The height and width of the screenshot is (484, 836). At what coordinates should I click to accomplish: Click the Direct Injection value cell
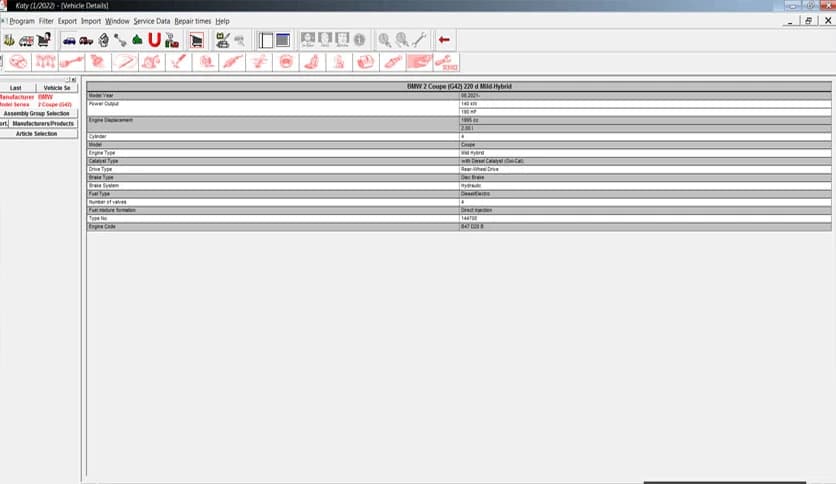click(645, 210)
